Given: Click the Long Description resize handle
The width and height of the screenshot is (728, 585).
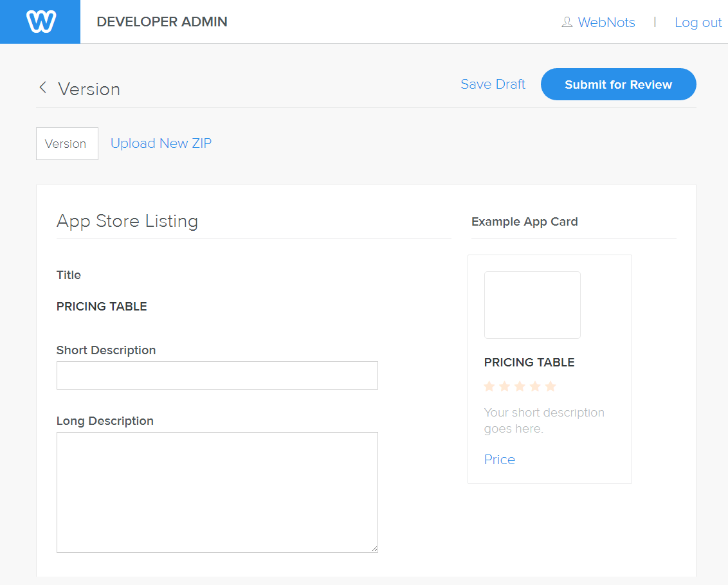Looking at the screenshot, I should coord(374,548).
